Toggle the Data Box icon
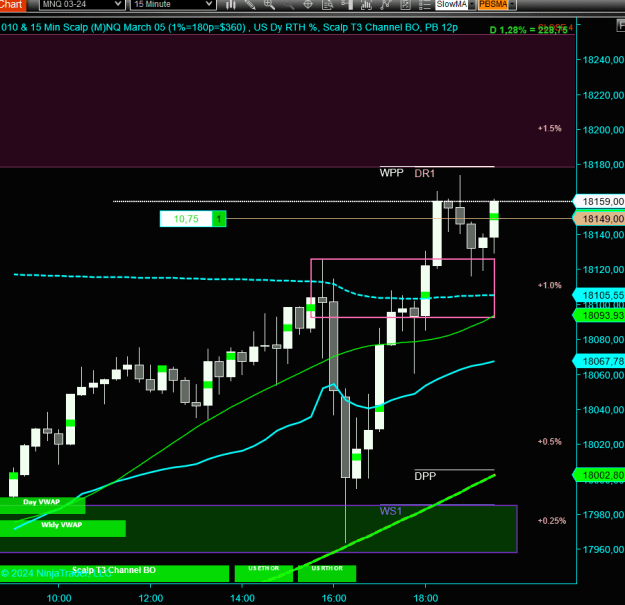The height and width of the screenshot is (605, 625). 327,4
